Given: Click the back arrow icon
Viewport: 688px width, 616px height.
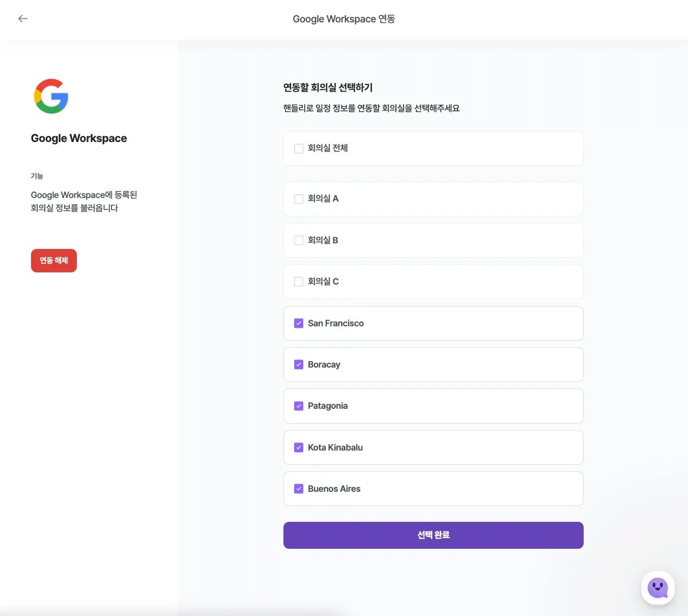Looking at the screenshot, I should [x=23, y=19].
